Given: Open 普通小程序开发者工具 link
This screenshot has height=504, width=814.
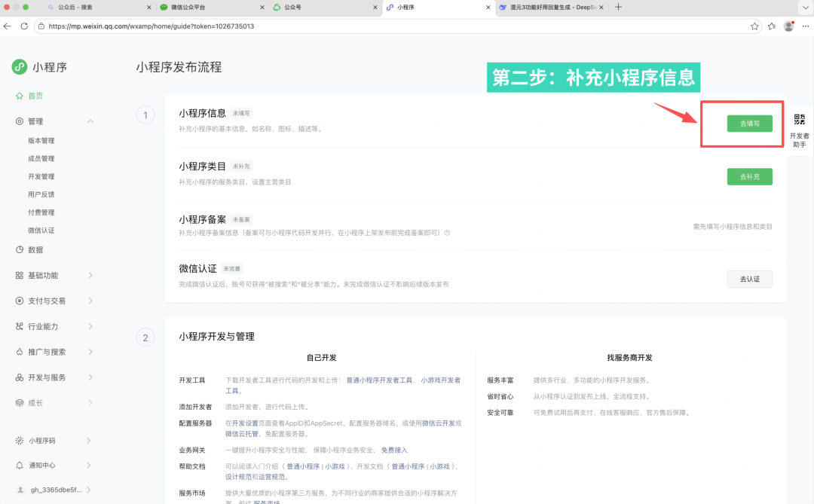Looking at the screenshot, I should point(379,380).
